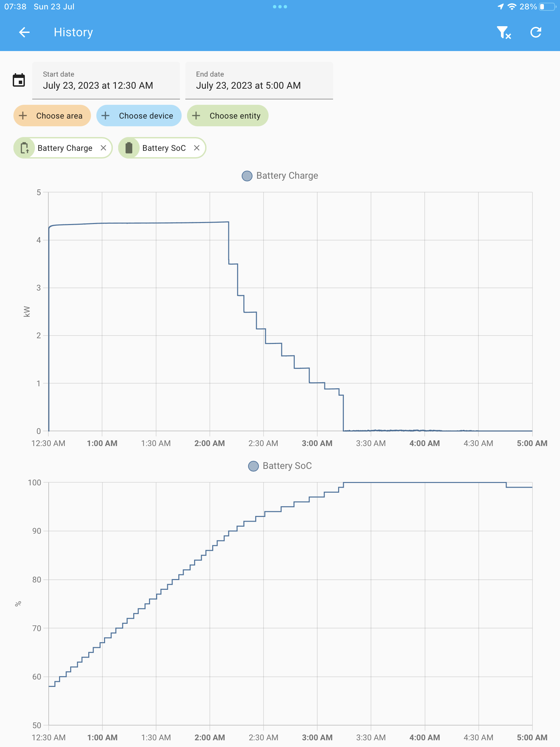Remove the Battery Charge entity chip
Screen dimensions: 560x747
103,148
